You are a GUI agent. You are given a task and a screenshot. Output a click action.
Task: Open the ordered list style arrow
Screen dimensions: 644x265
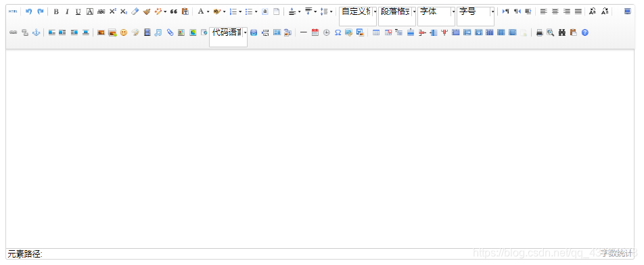click(240, 11)
